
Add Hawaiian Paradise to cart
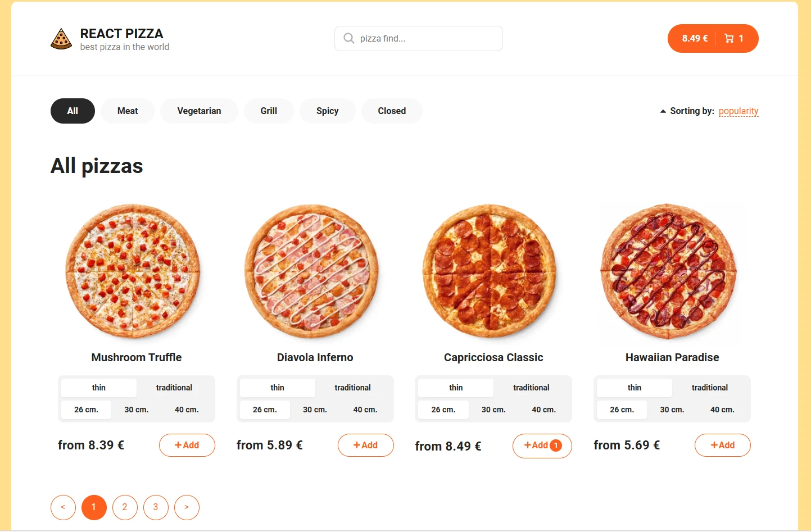pos(722,445)
